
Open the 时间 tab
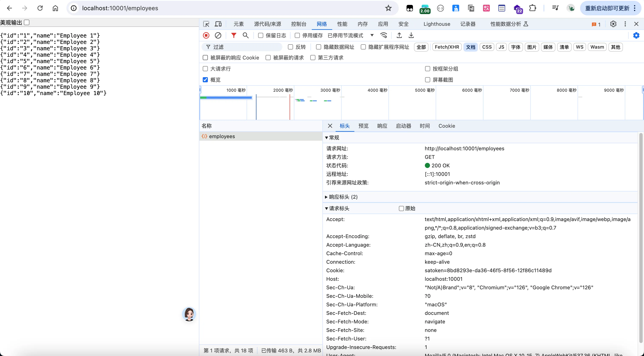click(424, 126)
